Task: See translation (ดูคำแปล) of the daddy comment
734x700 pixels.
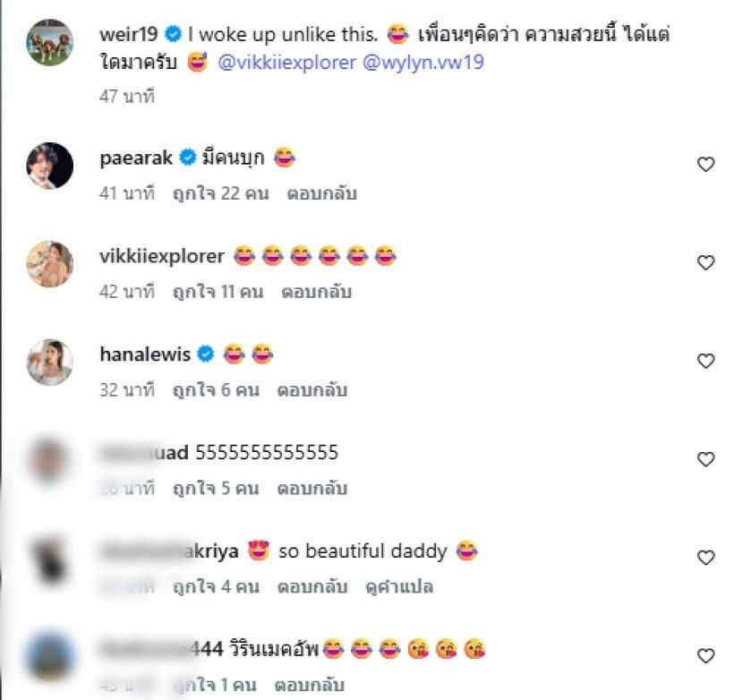Action: pyautogui.click(x=399, y=586)
